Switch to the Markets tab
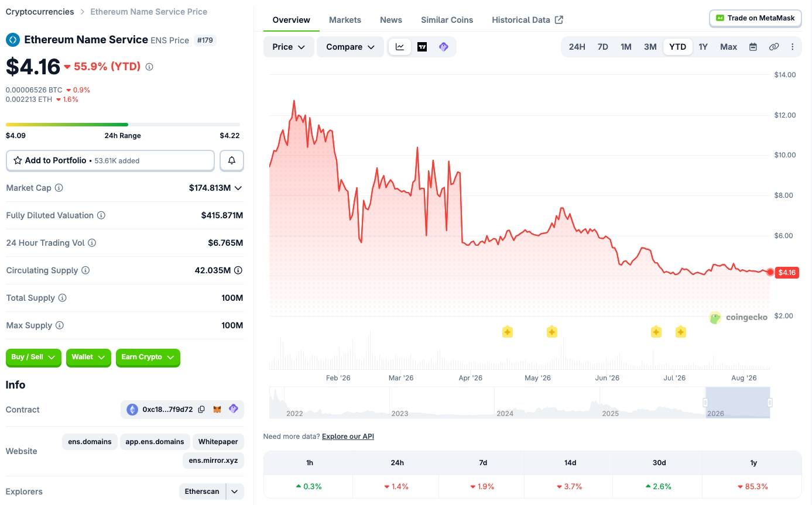Viewport: 812px width, 505px height. [x=345, y=20]
